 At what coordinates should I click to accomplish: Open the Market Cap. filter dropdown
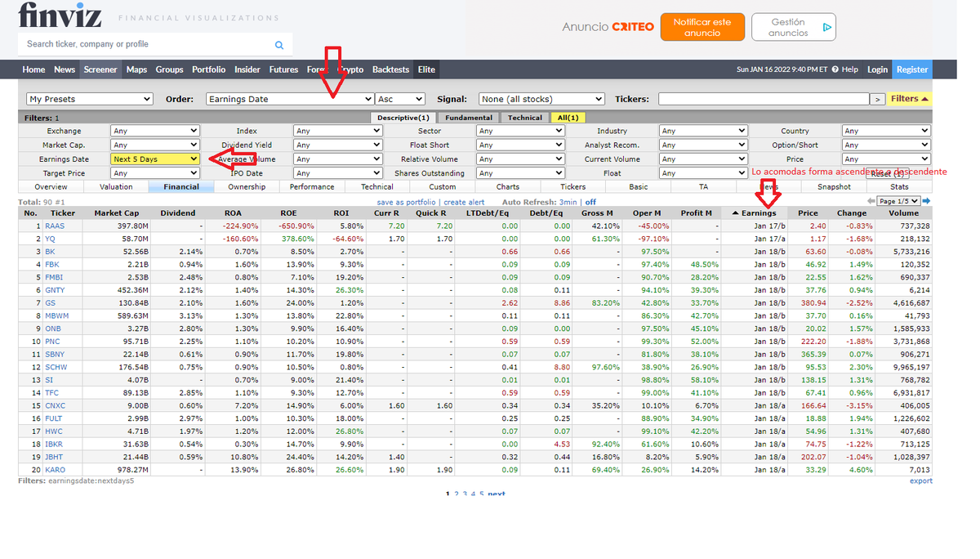[154, 145]
